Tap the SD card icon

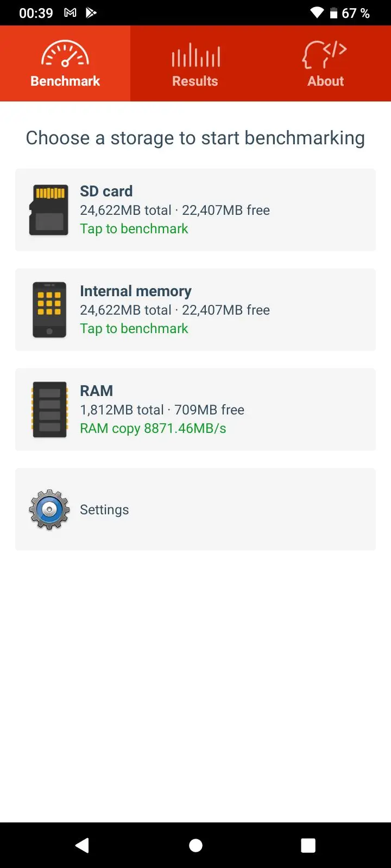click(49, 210)
